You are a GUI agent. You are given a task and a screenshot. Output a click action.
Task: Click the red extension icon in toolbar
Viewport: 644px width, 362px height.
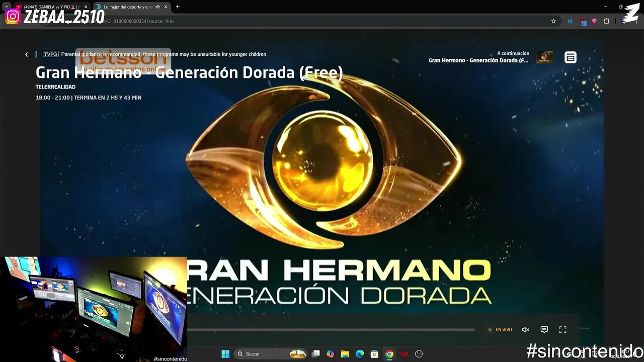(583, 22)
